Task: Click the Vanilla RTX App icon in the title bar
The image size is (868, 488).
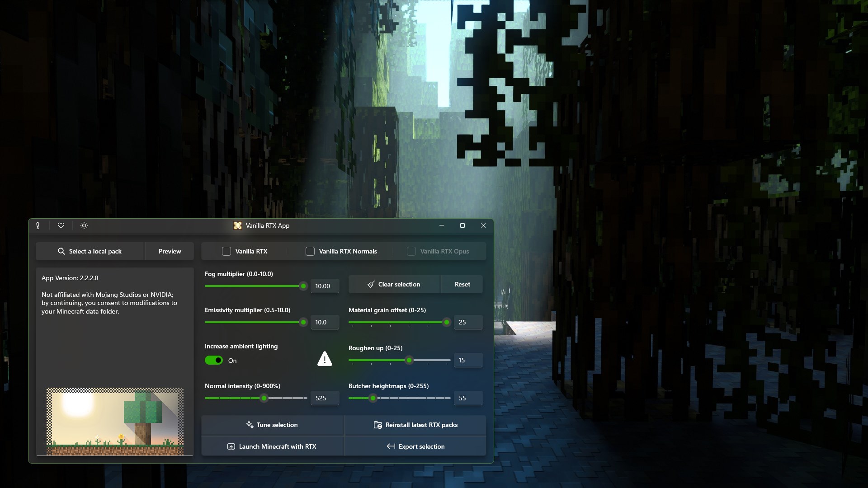Action: (238, 225)
